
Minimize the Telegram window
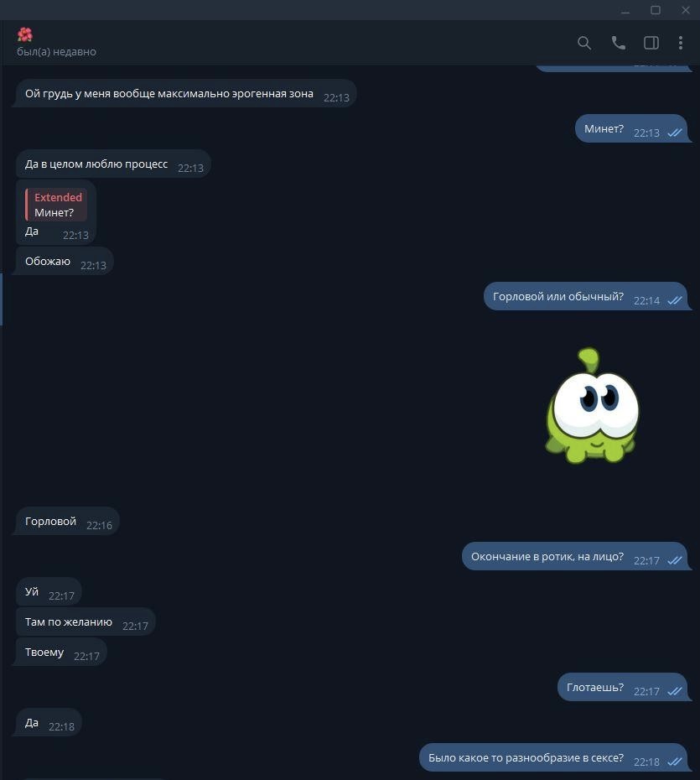pos(625,10)
